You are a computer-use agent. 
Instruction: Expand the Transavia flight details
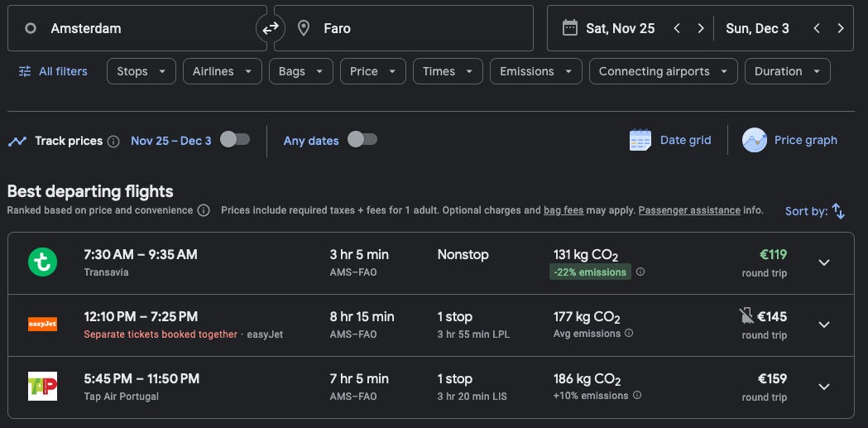[x=823, y=262]
